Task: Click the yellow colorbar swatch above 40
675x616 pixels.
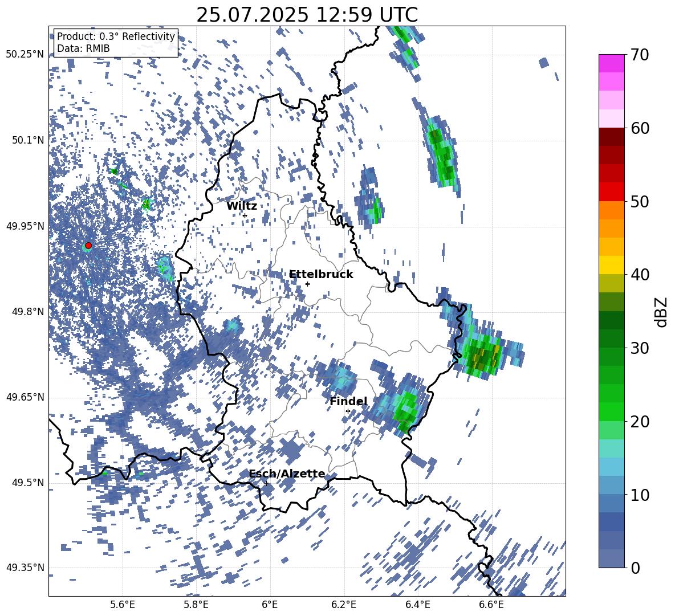Action: [611, 265]
